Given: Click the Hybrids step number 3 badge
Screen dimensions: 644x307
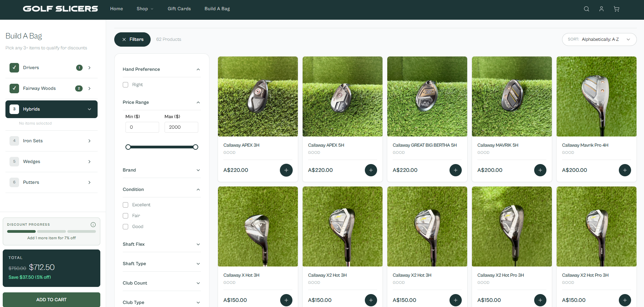Looking at the screenshot, I should tap(14, 109).
